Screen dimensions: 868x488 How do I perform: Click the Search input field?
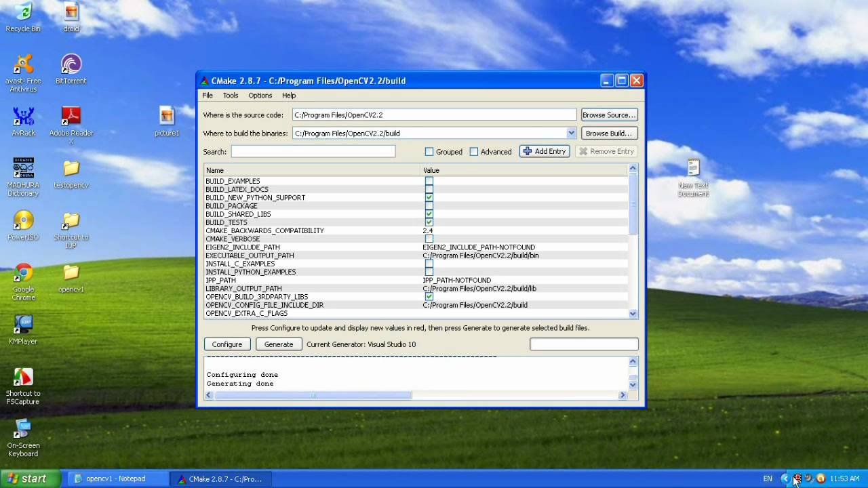pos(313,151)
